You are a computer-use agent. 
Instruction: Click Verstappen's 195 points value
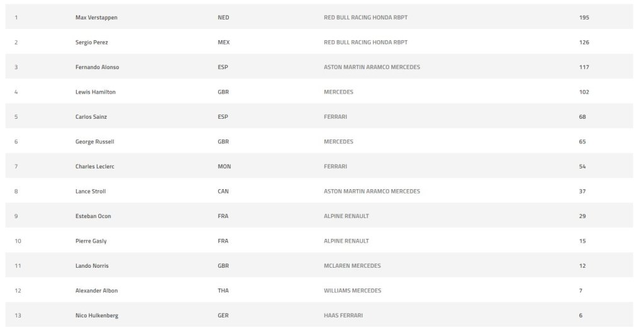(x=584, y=18)
